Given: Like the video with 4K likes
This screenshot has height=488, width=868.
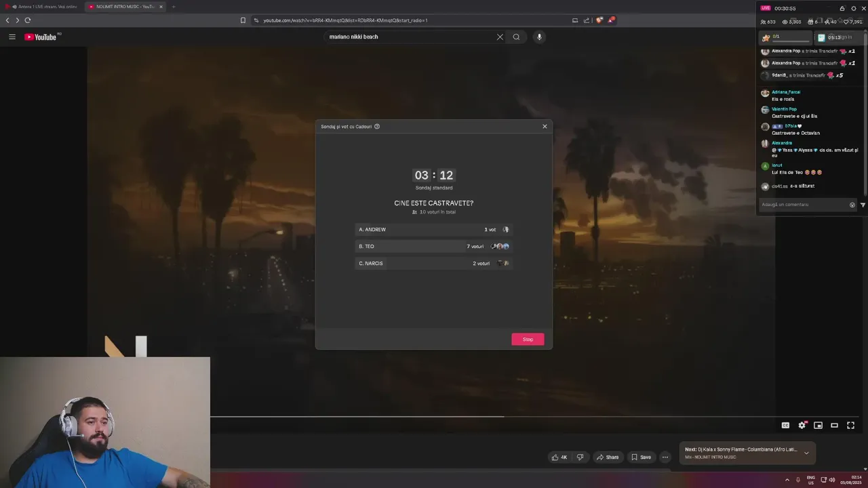Looking at the screenshot, I should point(559,457).
